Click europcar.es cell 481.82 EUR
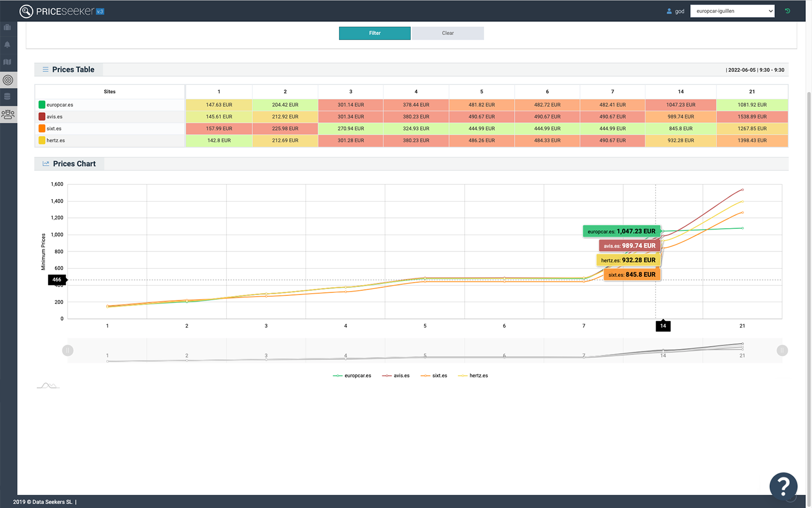The width and height of the screenshot is (812, 508). pos(482,105)
